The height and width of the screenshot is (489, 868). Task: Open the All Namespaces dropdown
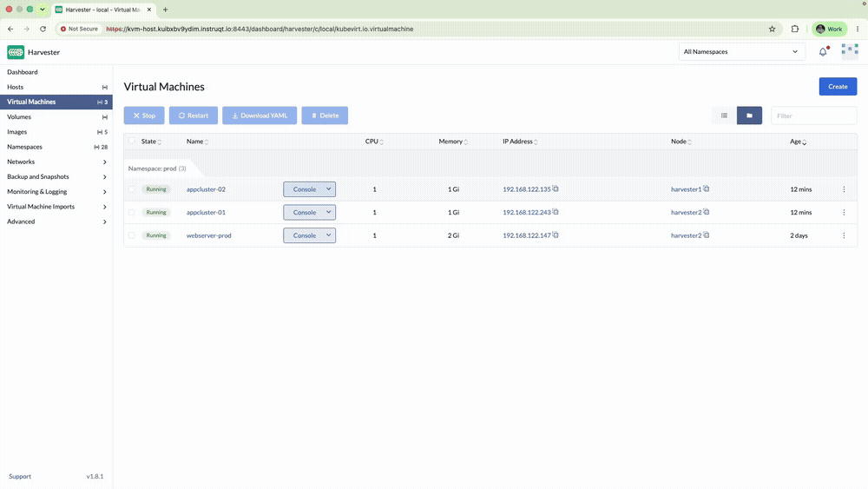coord(742,51)
